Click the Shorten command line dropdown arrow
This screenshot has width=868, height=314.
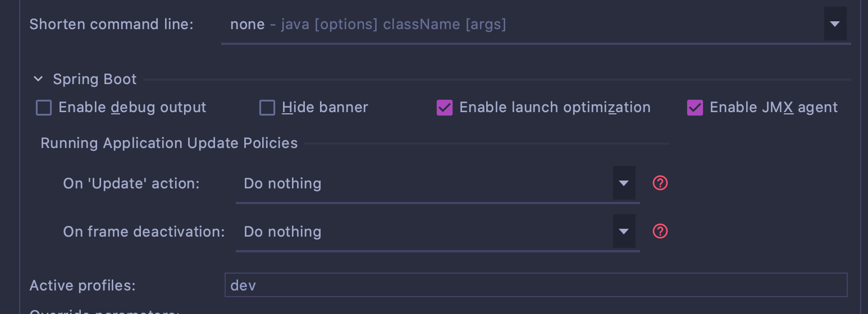pyautogui.click(x=835, y=24)
